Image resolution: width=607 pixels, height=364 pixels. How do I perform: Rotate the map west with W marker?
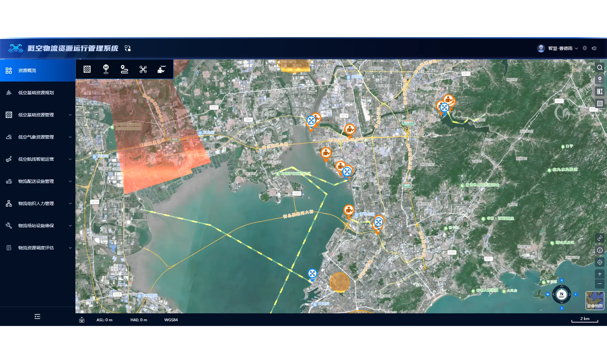(x=548, y=294)
